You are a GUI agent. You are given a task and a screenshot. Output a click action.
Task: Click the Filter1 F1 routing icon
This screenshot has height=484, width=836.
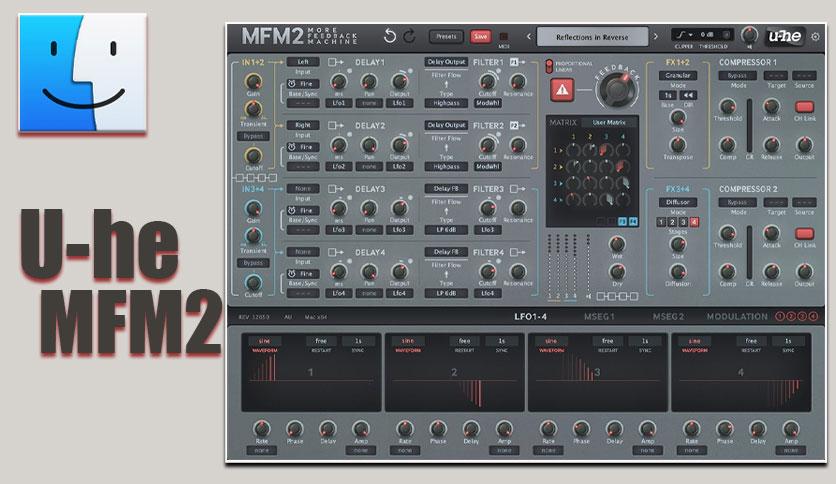click(x=517, y=62)
